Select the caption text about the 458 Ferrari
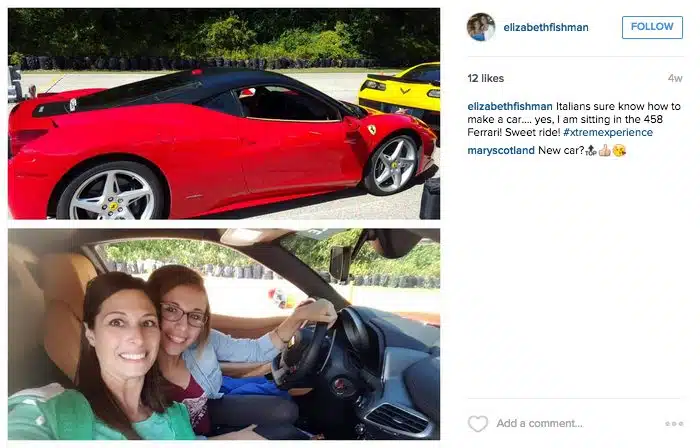Viewport: 700px width, 448px height. (x=574, y=119)
